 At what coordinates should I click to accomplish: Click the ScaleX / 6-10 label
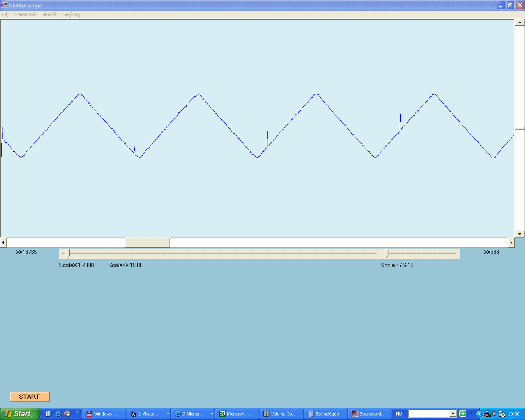pos(397,265)
